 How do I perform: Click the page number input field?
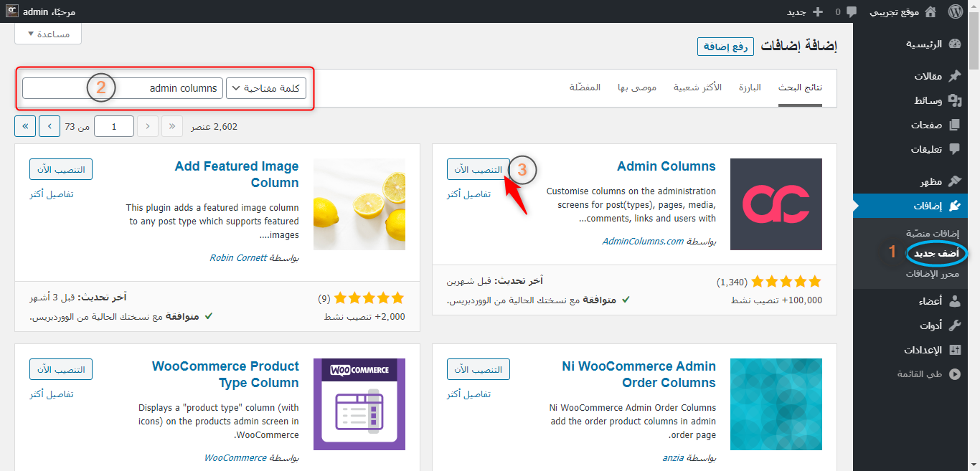[114, 126]
